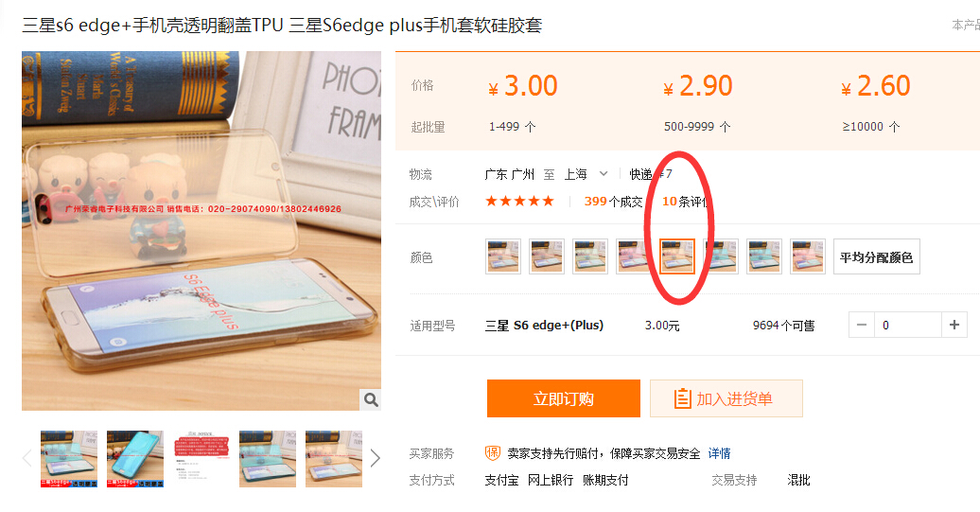
Task: Open the 10条评价 reviews link
Action: pos(686,202)
